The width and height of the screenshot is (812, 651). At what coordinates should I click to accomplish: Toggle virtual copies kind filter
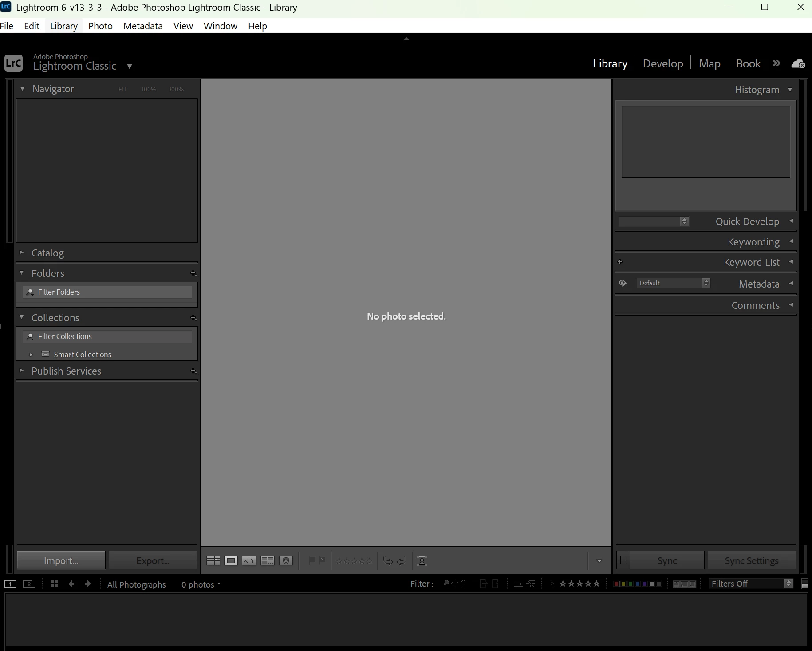click(684, 584)
